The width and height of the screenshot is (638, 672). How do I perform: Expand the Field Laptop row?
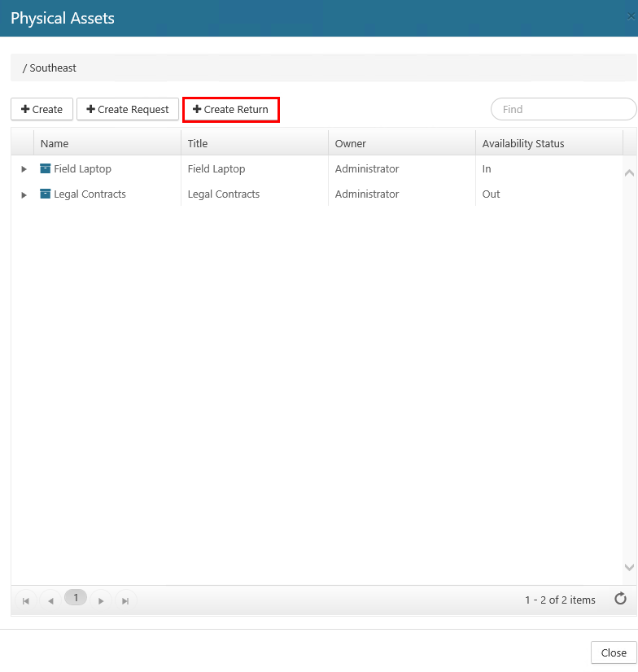click(24, 169)
